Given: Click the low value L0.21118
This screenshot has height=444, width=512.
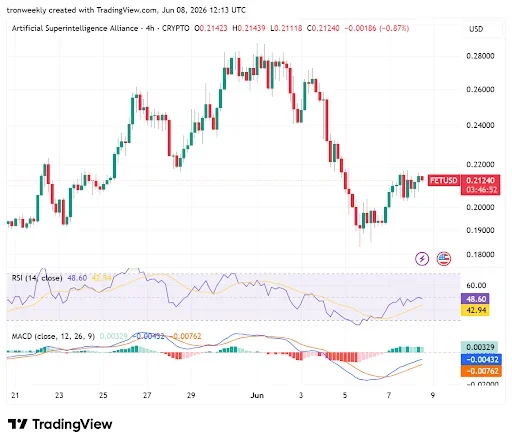Looking at the screenshot, I should (x=286, y=28).
